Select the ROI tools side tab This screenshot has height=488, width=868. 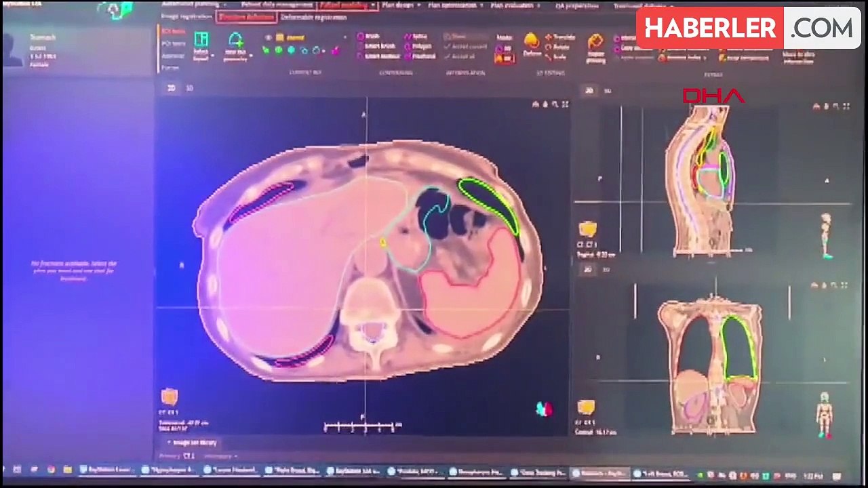point(173,31)
